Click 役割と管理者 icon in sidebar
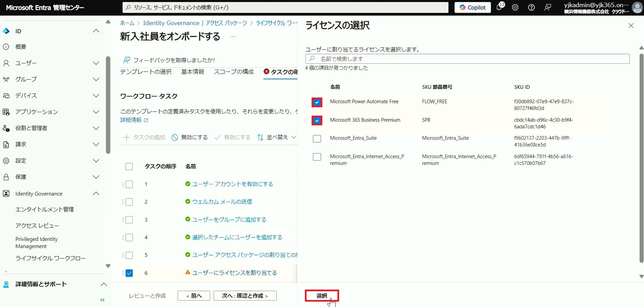 click(x=6, y=128)
